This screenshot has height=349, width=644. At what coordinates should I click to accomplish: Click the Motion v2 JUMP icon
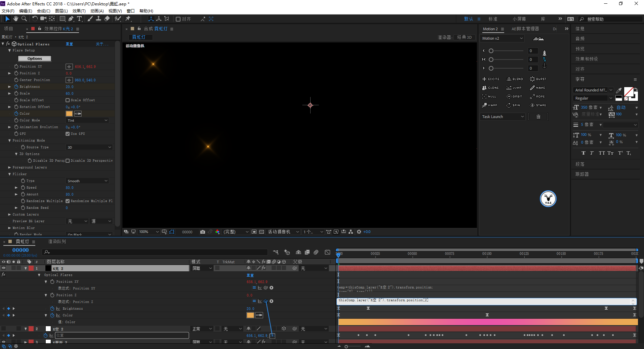click(x=514, y=88)
